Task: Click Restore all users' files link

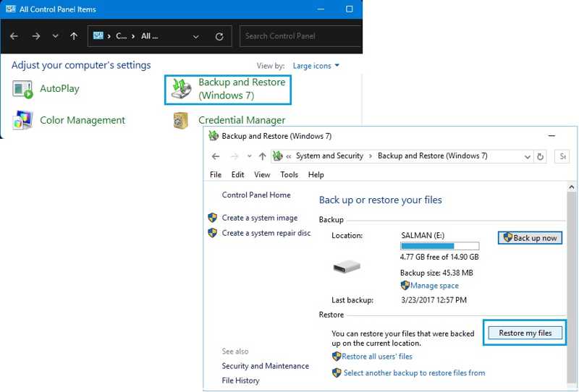Action: click(x=377, y=357)
